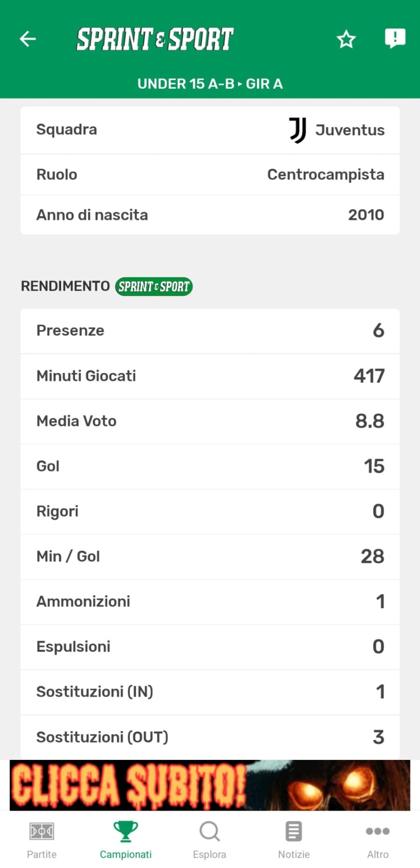Viewport: 420px width, 868px height.
Task: Tap the Sprint & Sport rendimento badge
Action: 154,287
